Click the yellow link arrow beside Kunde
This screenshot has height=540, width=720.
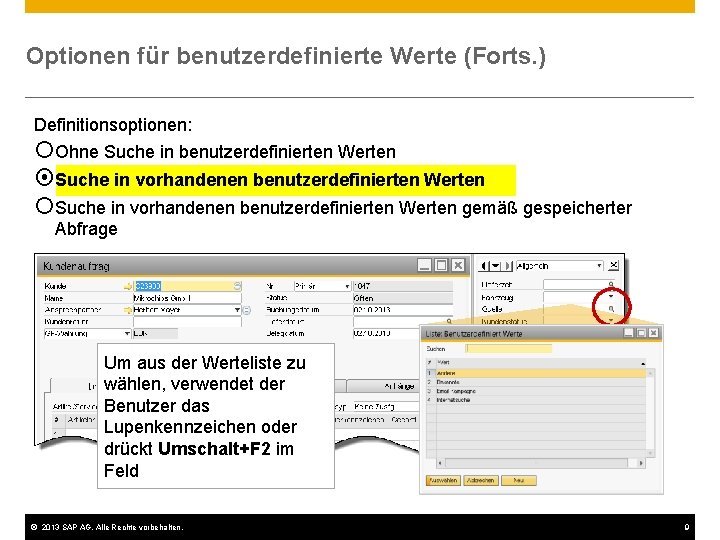click(x=128, y=286)
